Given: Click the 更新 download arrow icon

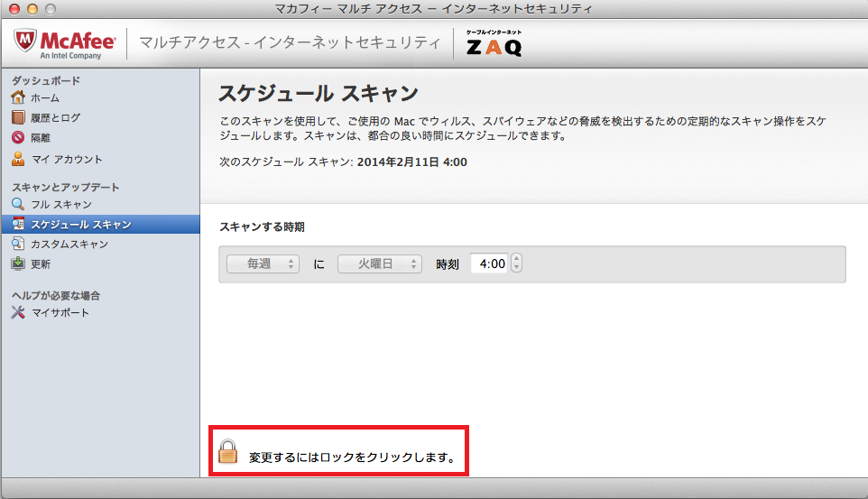Looking at the screenshot, I should click(x=18, y=263).
